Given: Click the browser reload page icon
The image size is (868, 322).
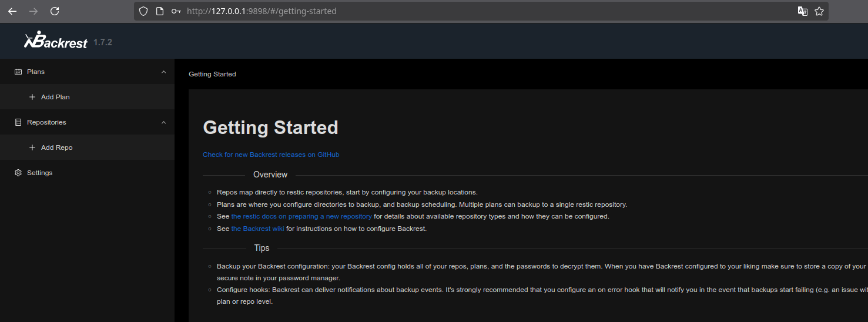Looking at the screenshot, I should 55,11.
